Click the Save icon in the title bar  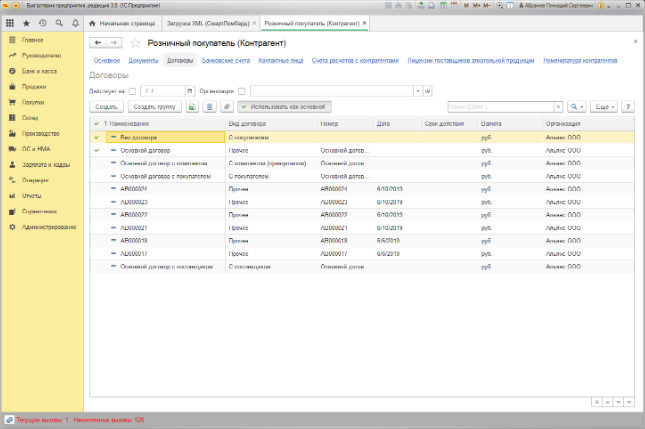click(388, 6)
